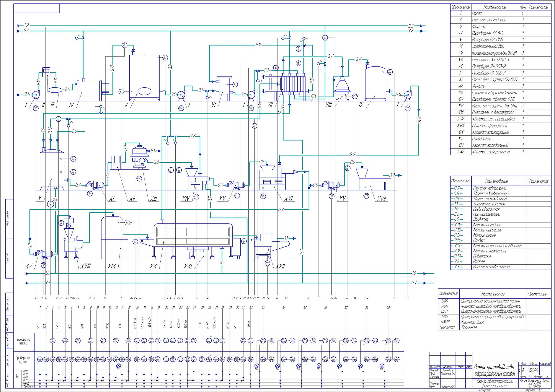Select 'Вода оборотная' legend entry
This screenshot has width=555, height=392.
486,209
